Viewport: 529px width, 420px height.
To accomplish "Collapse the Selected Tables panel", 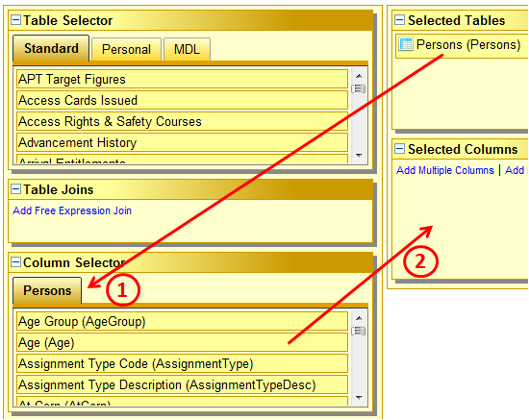I will [399, 19].
